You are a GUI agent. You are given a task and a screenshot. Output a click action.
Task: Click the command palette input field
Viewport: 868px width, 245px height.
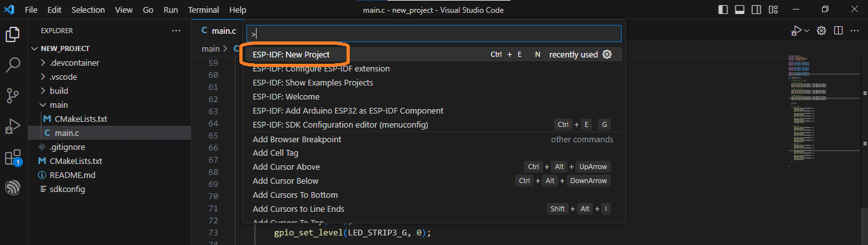[434, 34]
